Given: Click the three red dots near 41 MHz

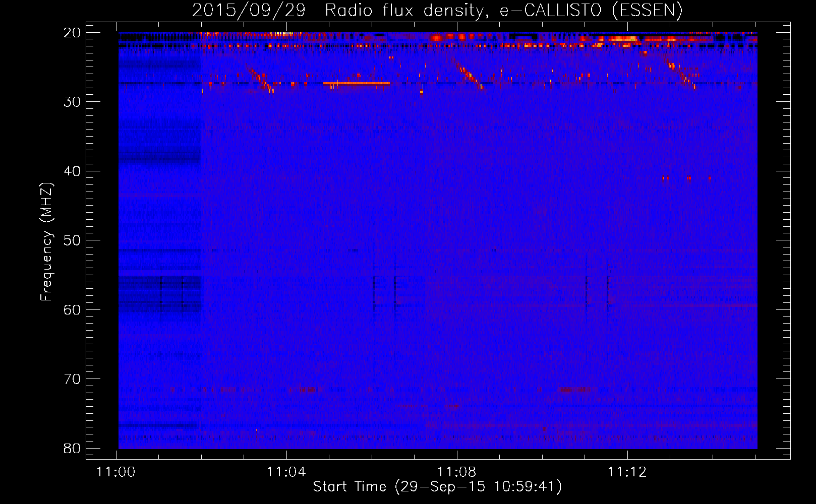Looking at the screenshot, I should (687, 178).
